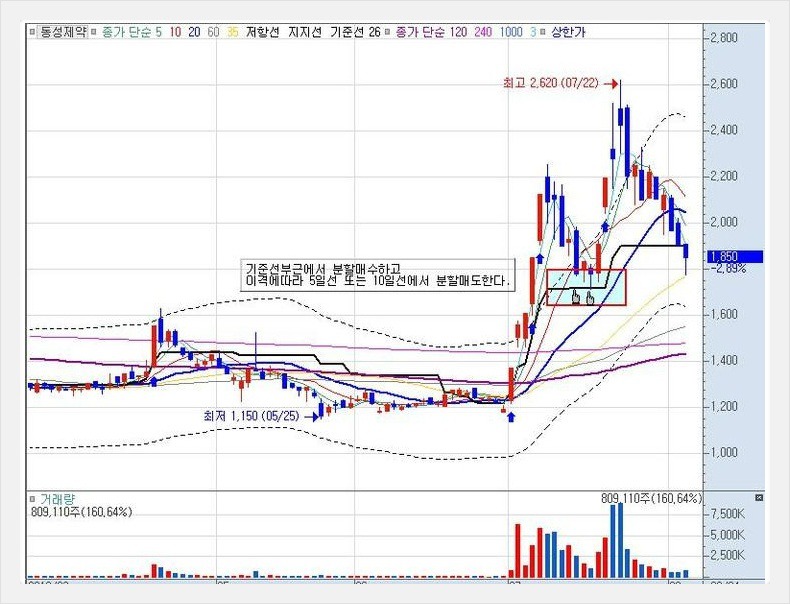Click the right hand pointer icon in cyan box
The height and width of the screenshot is (604, 790).
pyautogui.click(x=591, y=295)
